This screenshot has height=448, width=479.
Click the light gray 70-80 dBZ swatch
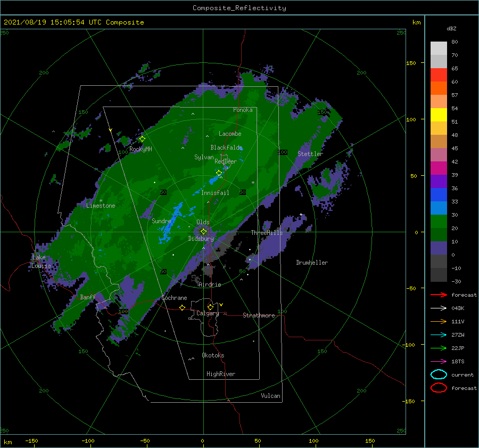439,48
